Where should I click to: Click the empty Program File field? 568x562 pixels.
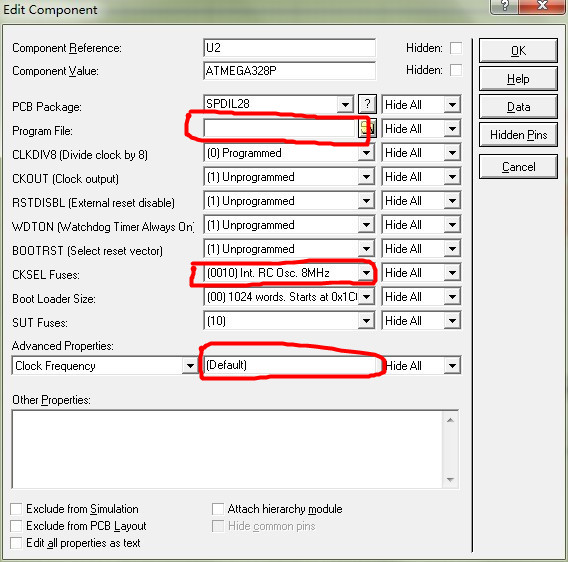[280, 129]
